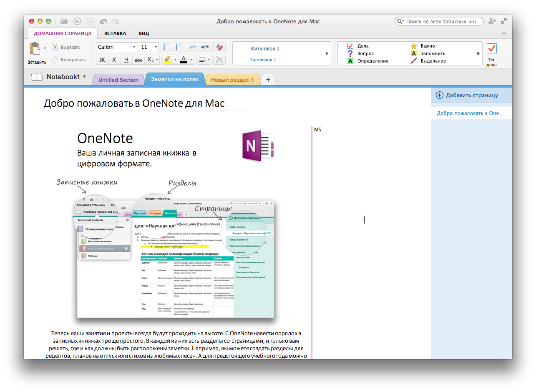Toggle underline (Ч) formatting

(126, 60)
